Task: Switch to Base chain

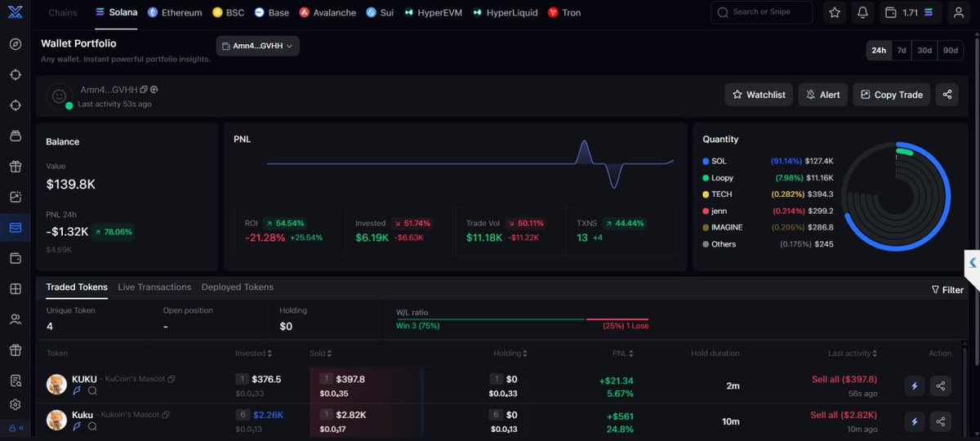Action: click(x=271, y=13)
